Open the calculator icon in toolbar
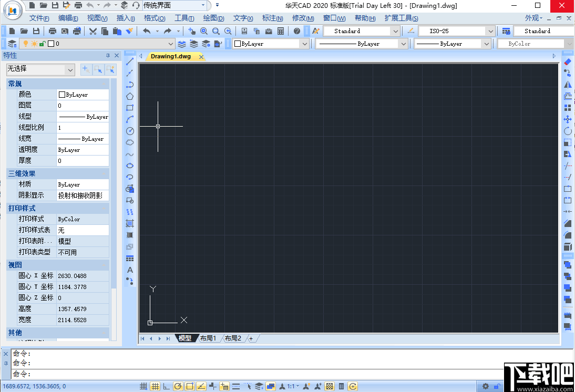 281,31
